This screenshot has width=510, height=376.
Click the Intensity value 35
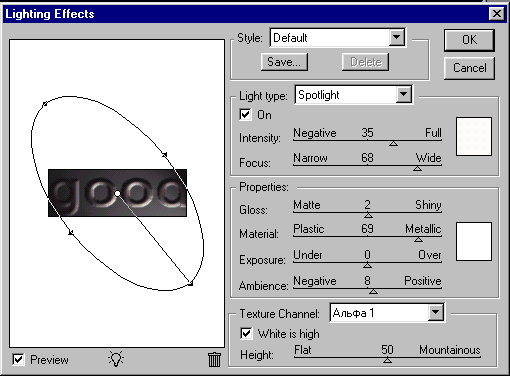pos(367,133)
